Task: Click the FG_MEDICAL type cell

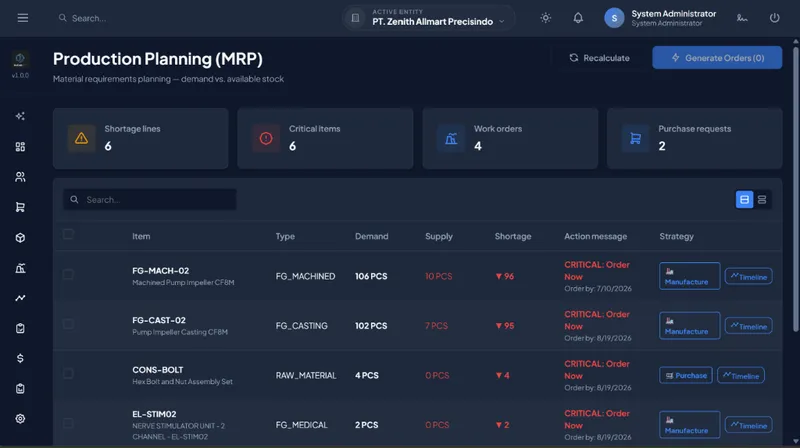Action: pyautogui.click(x=302, y=425)
